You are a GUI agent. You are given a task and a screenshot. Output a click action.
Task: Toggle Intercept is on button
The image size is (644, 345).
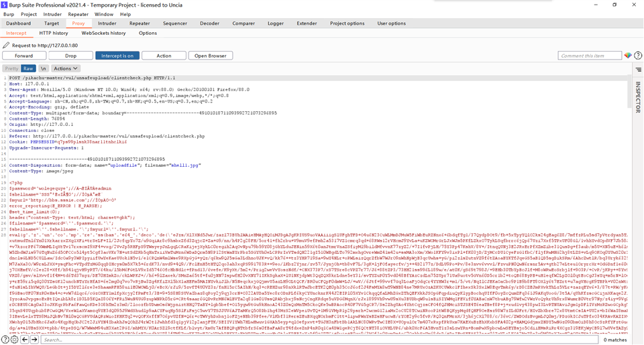tap(117, 56)
